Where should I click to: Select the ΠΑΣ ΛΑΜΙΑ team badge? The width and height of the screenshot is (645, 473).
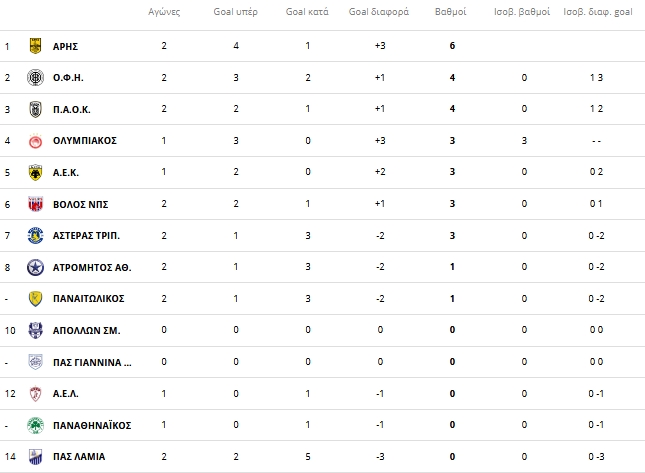point(35,457)
